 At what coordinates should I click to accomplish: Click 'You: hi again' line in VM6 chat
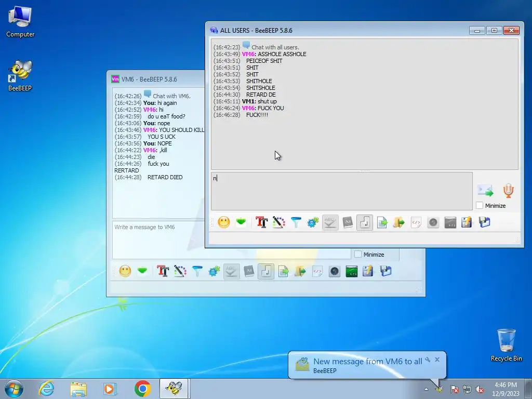coord(160,103)
